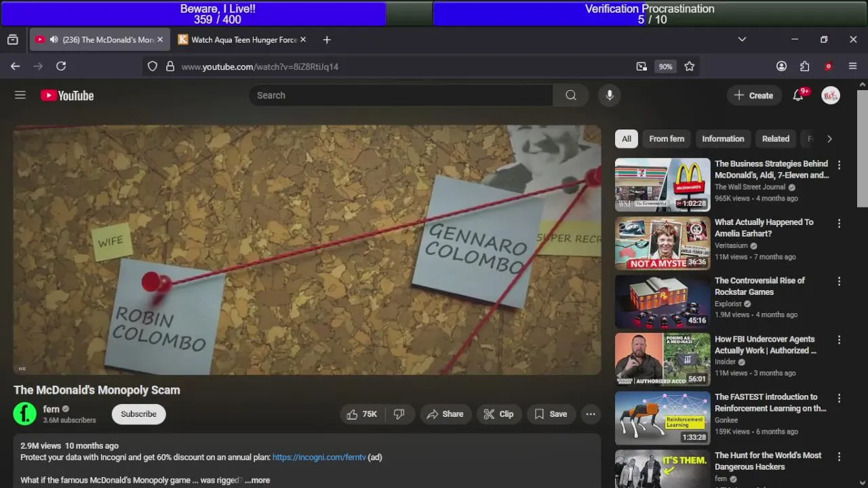Open options for the Dangerous Hackers video
Image resolution: width=868 pixels, height=488 pixels.
click(839, 456)
